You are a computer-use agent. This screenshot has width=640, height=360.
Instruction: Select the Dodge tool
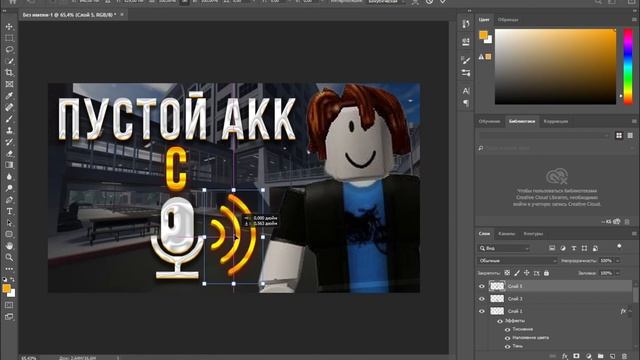pos(9,188)
